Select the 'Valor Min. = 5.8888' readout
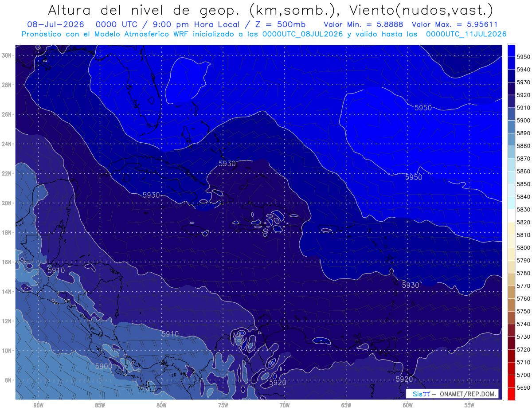532x411 pixels. click(x=363, y=24)
